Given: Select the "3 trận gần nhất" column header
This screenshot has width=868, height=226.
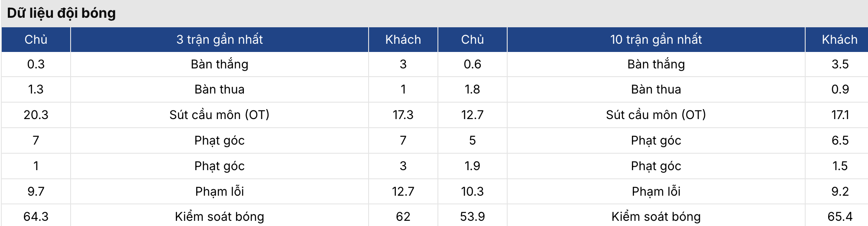Looking at the screenshot, I should click(x=220, y=40).
